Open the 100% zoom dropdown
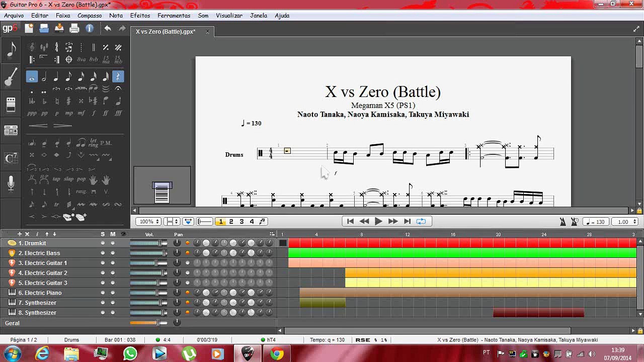Viewport: 644px width, 362px height. coord(149,221)
